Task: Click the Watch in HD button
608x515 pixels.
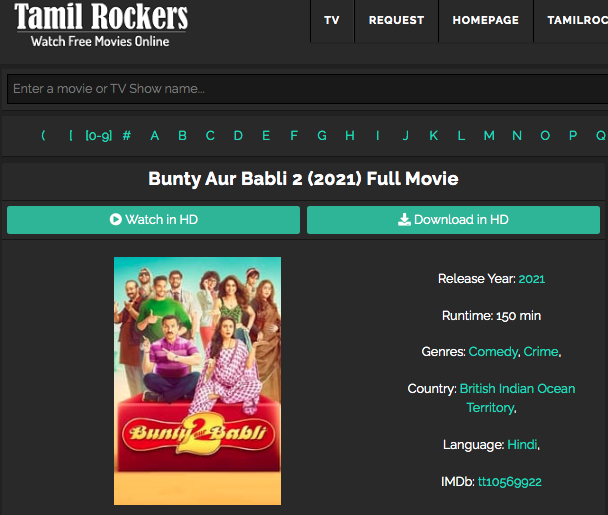Action: [x=154, y=220]
